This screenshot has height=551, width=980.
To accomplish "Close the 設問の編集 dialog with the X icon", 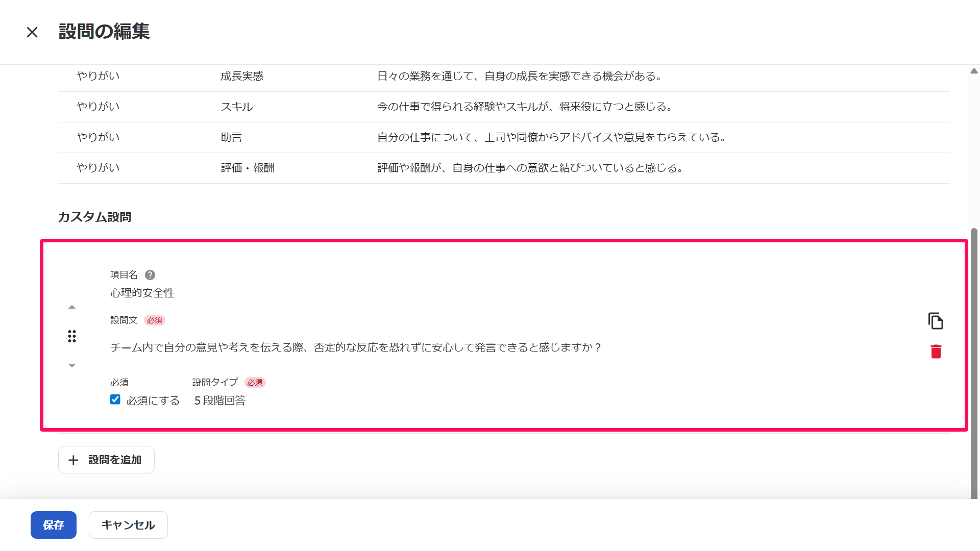I will point(32,32).
